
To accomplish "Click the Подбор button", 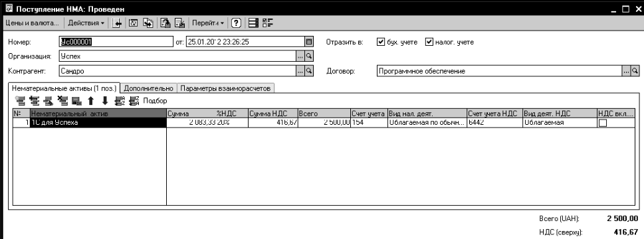I will point(156,100).
